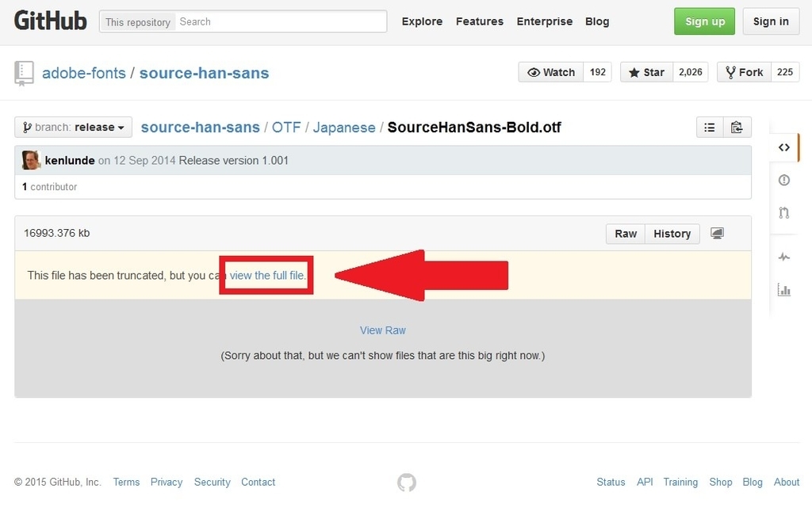
Task: Open the Release version 1.001 commit message
Action: (x=234, y=160)
